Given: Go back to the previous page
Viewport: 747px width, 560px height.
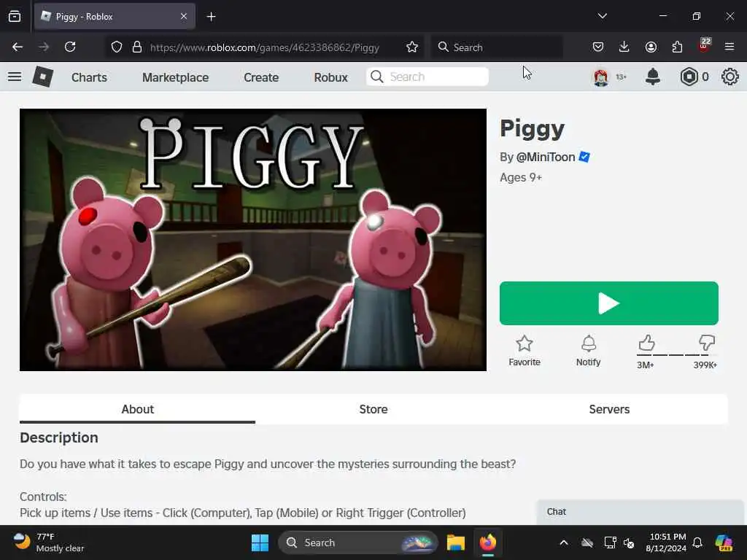Looking at the screenshot, I should coord(18,47).
